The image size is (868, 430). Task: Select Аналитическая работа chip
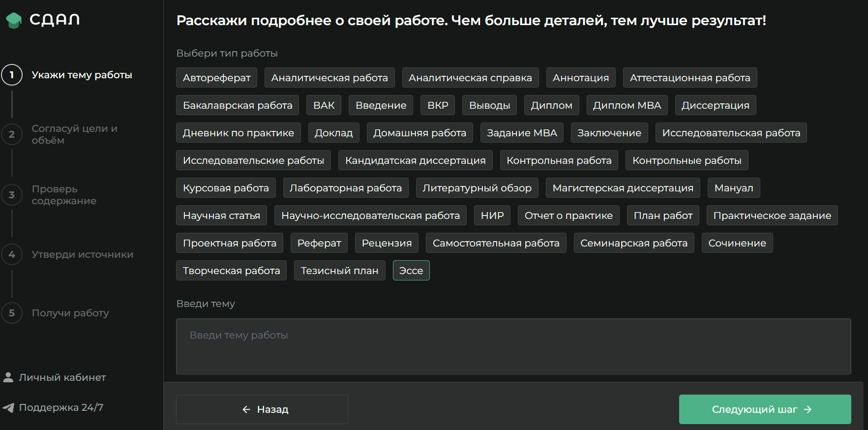point(329,78)
